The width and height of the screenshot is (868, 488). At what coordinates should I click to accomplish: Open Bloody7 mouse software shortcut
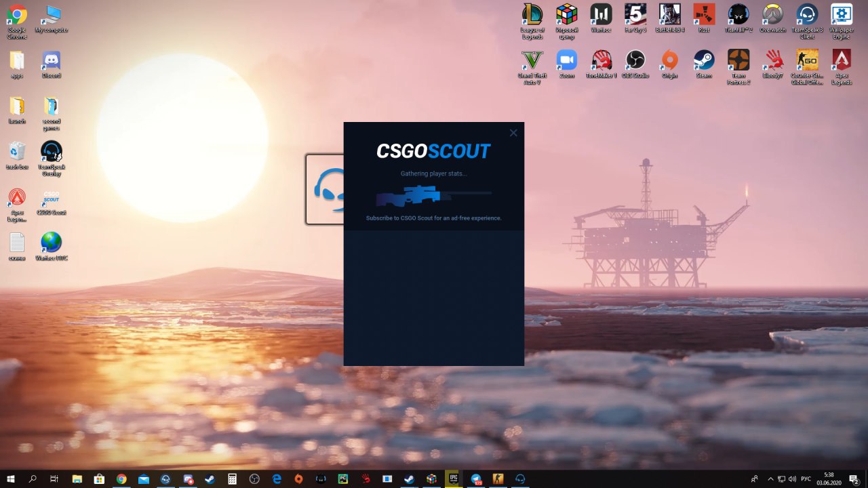coord(773,64)
